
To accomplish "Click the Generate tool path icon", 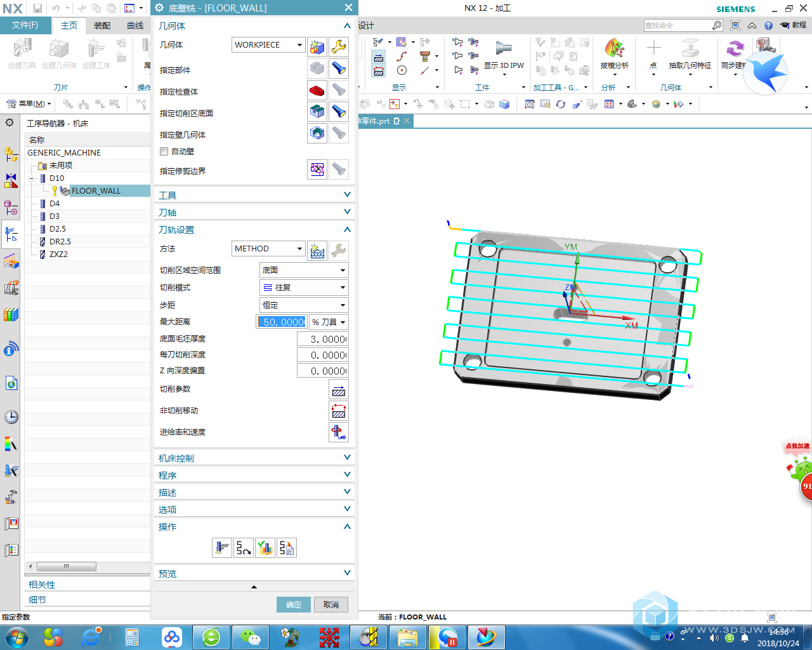I will [x=222, y=548].
